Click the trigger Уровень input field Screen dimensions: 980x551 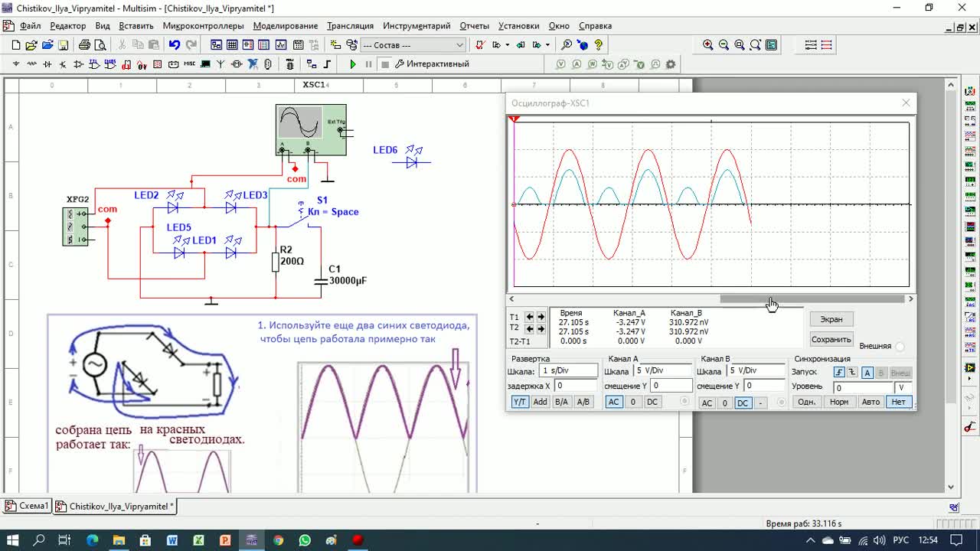coord(863,388)
